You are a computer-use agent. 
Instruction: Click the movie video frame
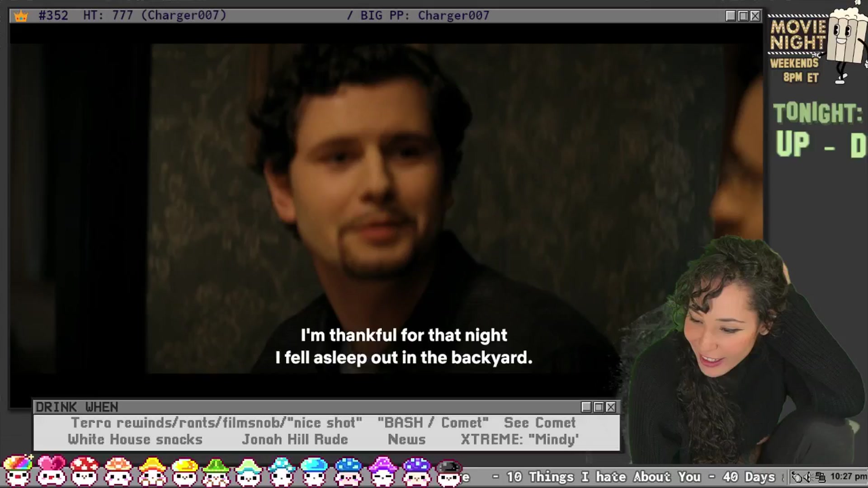point(386,209)
